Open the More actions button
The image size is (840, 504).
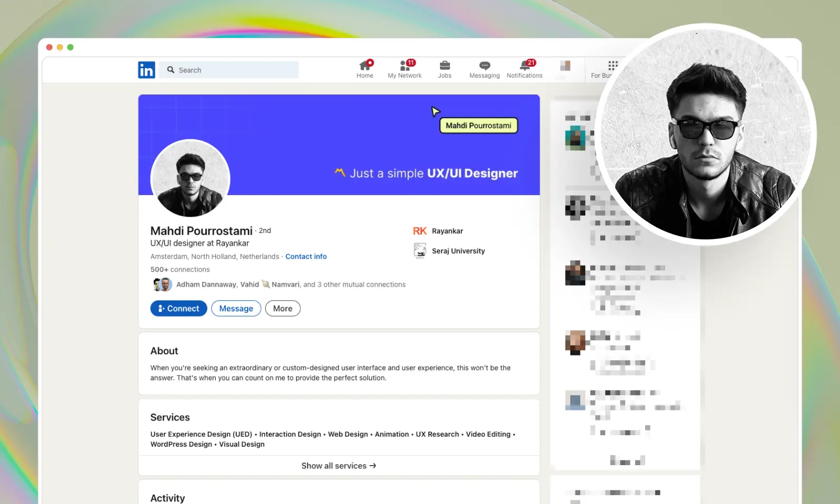point(282,308)
